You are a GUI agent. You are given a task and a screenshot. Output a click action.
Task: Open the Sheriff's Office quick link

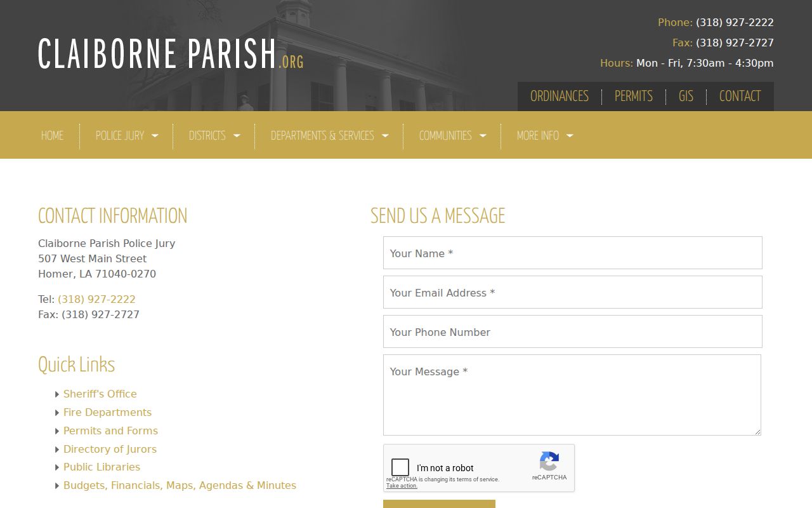tap(100, 394)
